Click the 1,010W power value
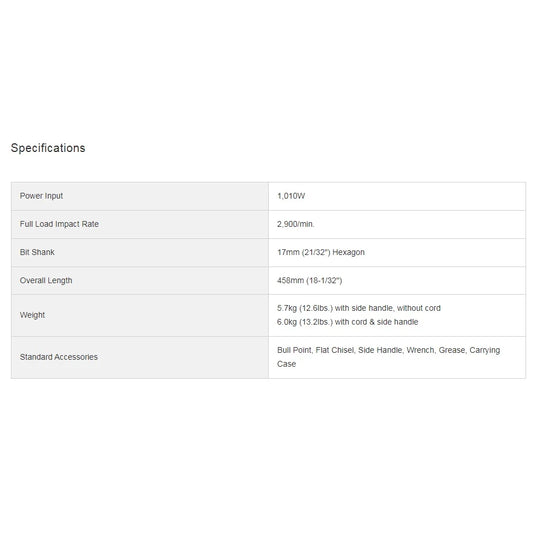Viewport: 533px width, 533px height. (x=291, y=196)
